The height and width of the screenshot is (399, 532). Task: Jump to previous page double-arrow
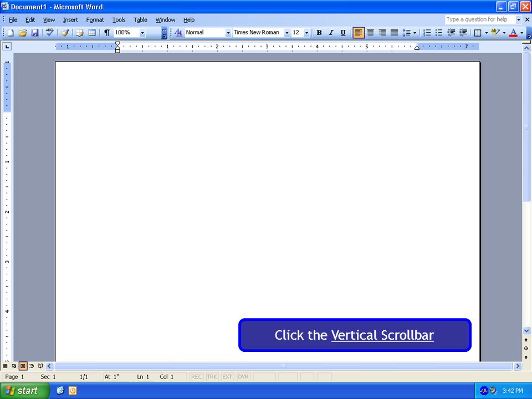[x=526, y=340]
